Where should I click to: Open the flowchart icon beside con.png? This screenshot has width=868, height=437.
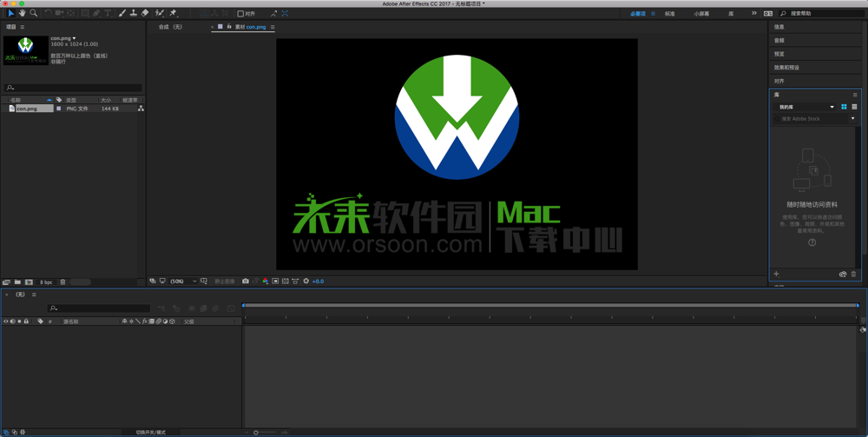tap(141, 109)
